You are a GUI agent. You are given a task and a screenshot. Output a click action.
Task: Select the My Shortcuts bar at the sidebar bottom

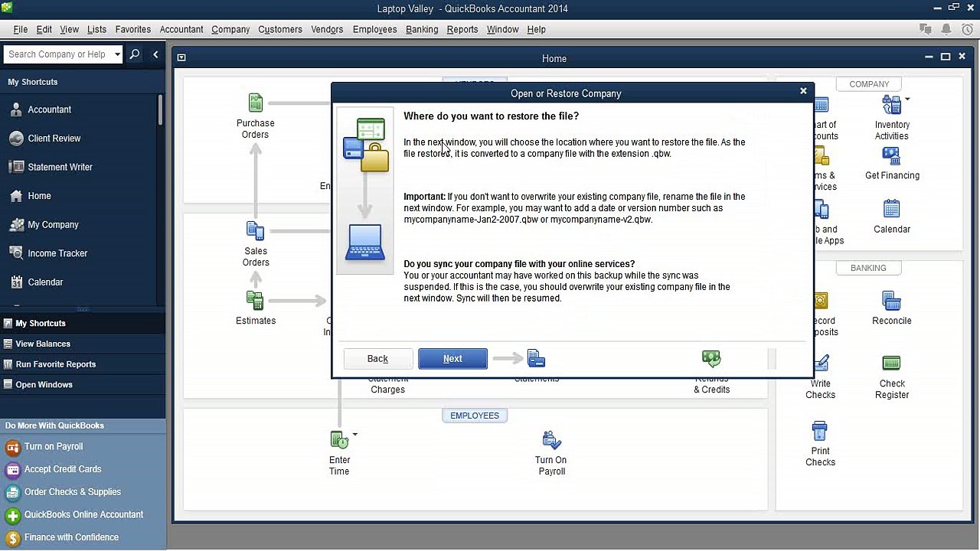(83, 323)
